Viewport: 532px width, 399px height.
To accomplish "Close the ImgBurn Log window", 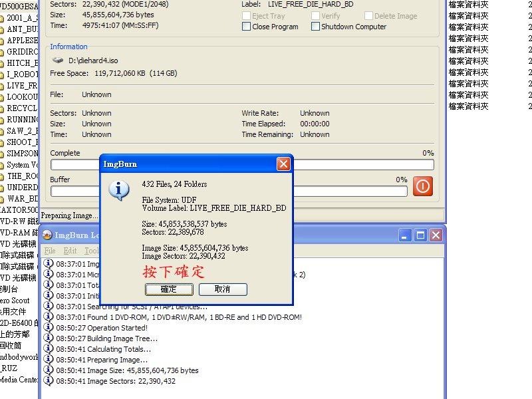I will [436, 235].
